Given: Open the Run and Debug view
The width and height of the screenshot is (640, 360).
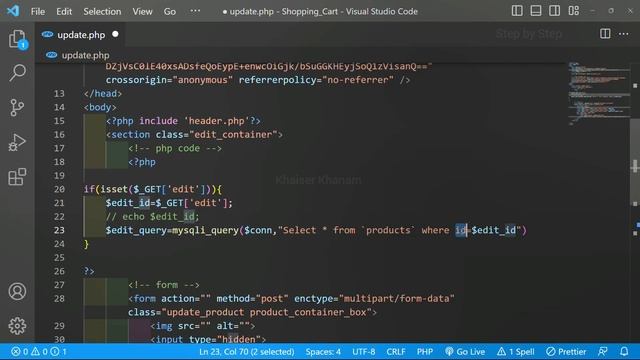Looking at the screenshot, I should pyautogui.click(x=17, y=142).
